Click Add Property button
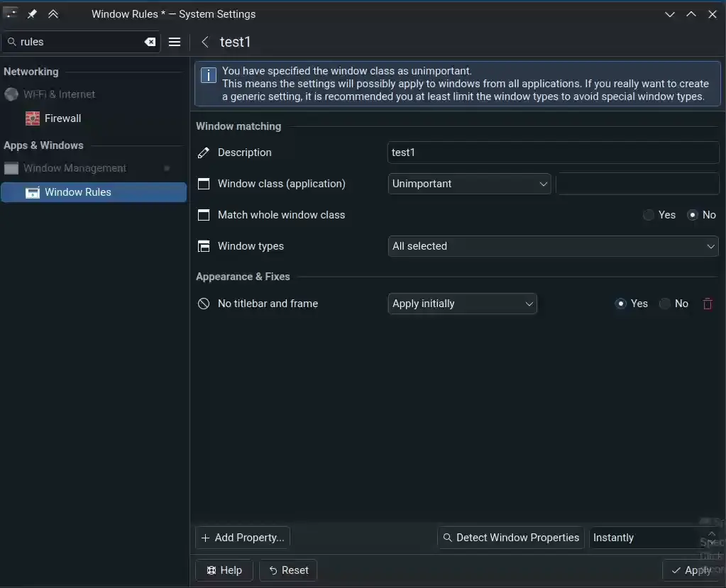 (x=243, y=538)
